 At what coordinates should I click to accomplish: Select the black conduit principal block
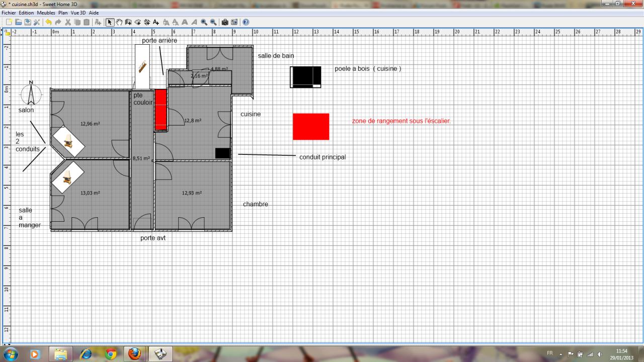point(223,153)
